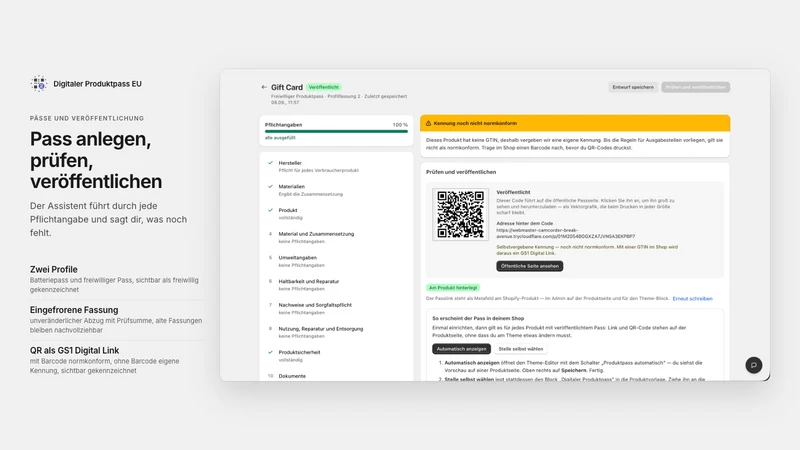Click the Erneut schreiben link
This screenshot has height=450, width=800.
(692, 298)
